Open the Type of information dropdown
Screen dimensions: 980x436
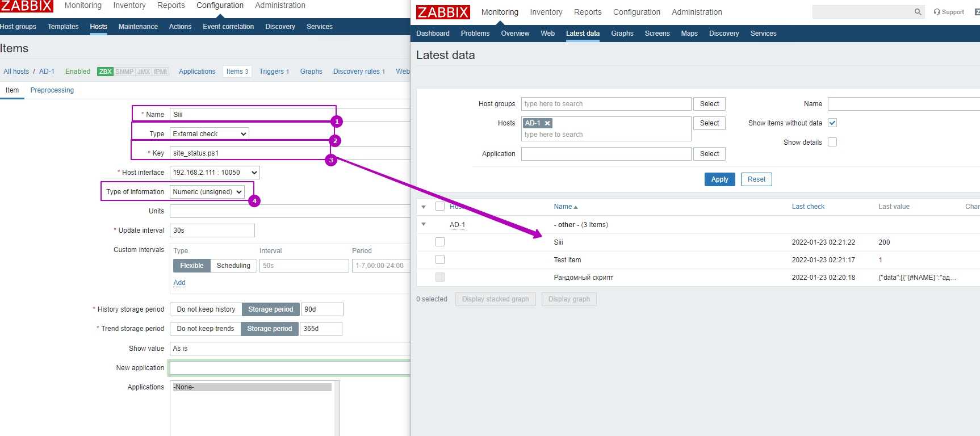pyautogui.click(x=207, y=192)
